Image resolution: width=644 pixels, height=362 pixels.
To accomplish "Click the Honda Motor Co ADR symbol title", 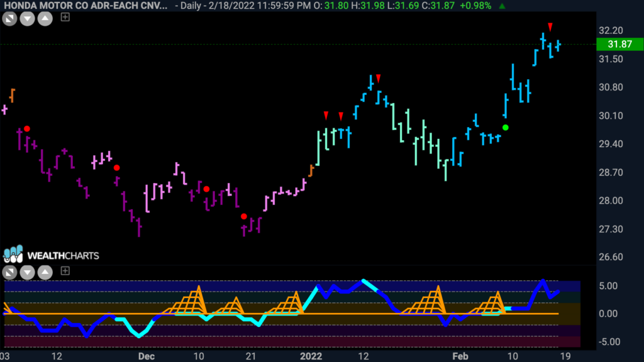I will click(86, 6).
